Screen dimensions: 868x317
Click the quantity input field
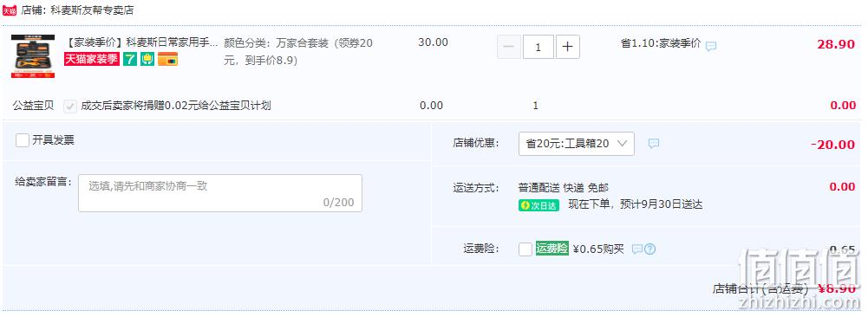pos(538,47)
